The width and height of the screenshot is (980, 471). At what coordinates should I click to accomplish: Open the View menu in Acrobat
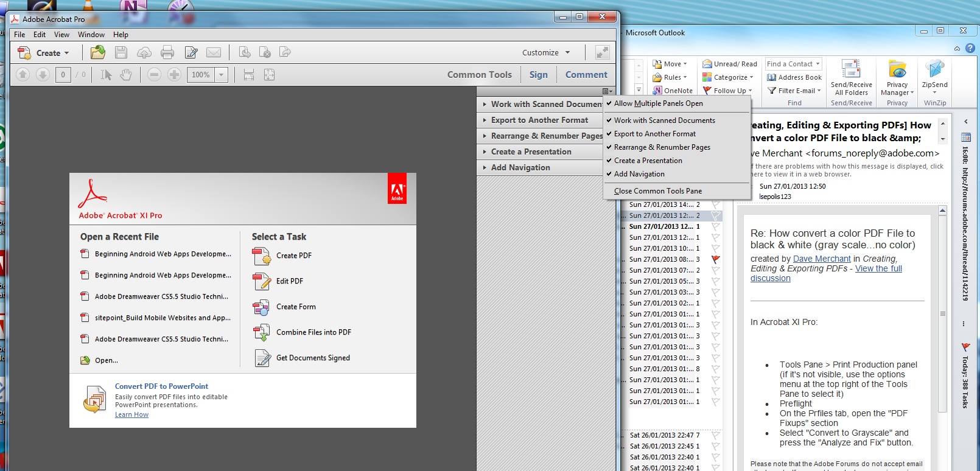pos(61,35)
